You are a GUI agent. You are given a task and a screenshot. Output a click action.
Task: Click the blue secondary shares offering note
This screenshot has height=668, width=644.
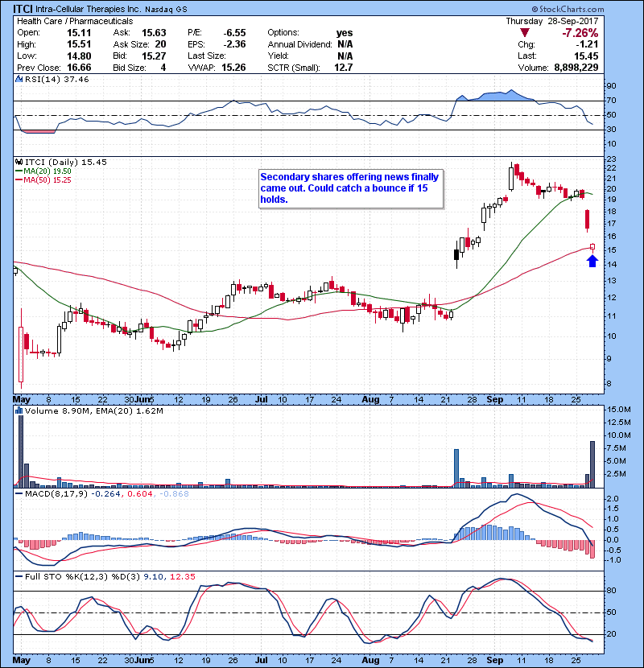[351, 188]
